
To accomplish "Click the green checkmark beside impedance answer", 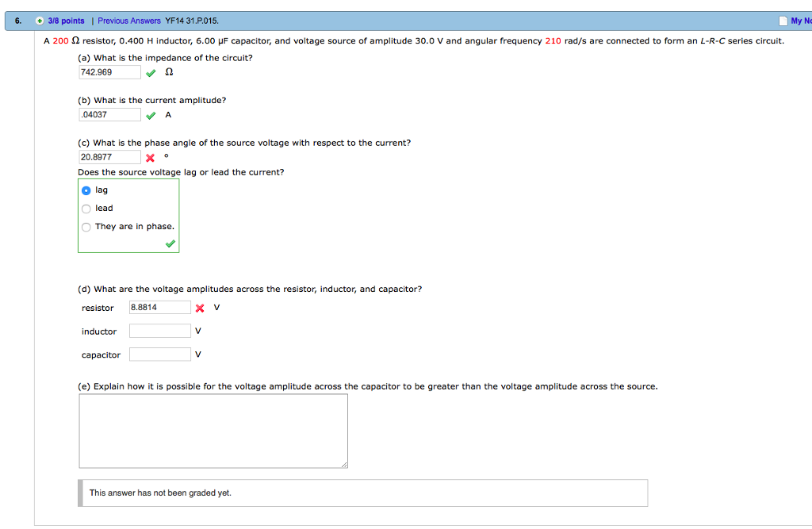I will point(151,73).
